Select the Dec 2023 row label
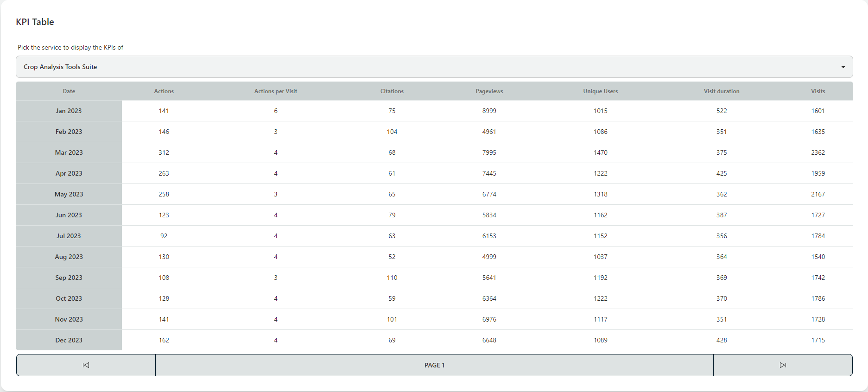The width and height of the screenshot is (868, 392). coord(69,340)
